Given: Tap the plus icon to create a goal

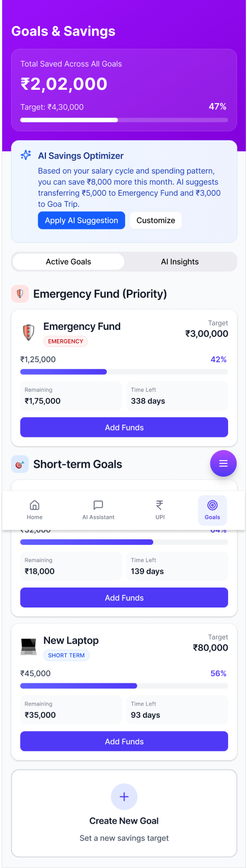Looking at the screenshot, I should point(124,796).
